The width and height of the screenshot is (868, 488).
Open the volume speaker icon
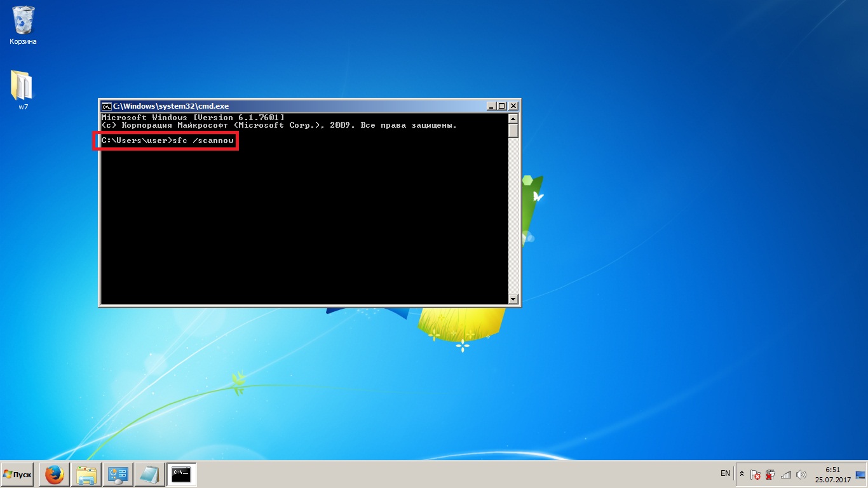pos(801,475)
